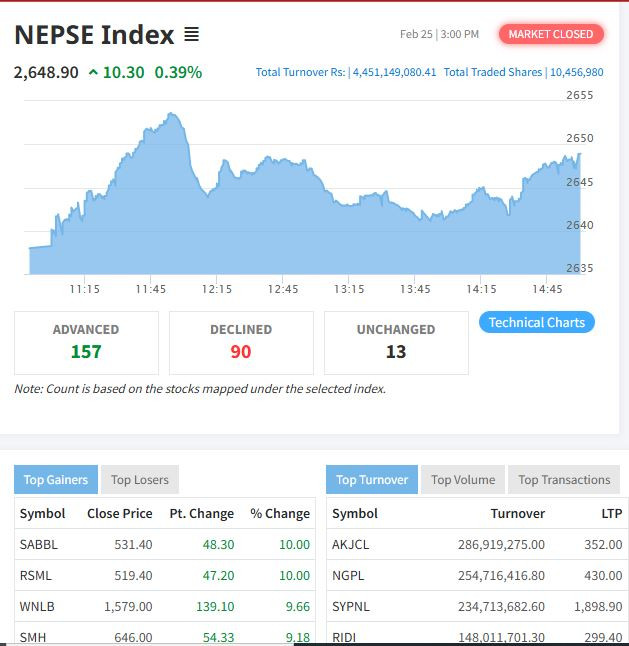The width and height of the screenshot is (629, 646).
Task: Click the chart peak near 11:45
Action: point(175,115)
